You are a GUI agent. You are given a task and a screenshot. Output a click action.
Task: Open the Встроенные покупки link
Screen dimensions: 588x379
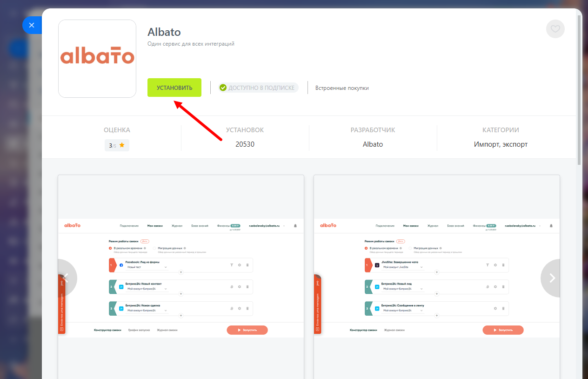(342, 88)
